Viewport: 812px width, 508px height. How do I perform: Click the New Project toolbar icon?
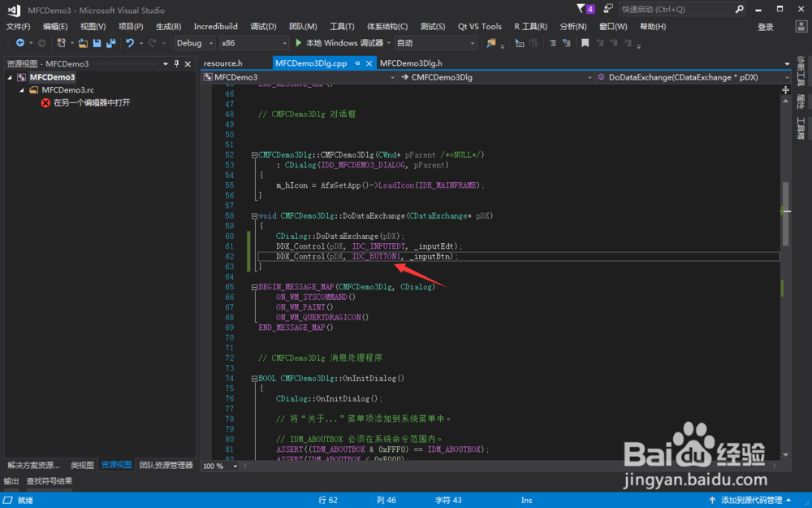(61, 43)
